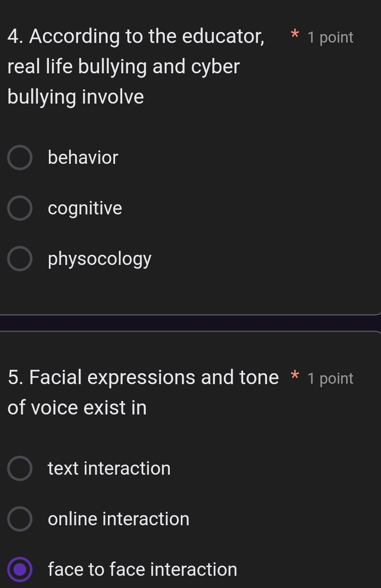Select the cognitive answer option
Screen dimensions: 381x588
pyautogui.click(x=20, y=208)
